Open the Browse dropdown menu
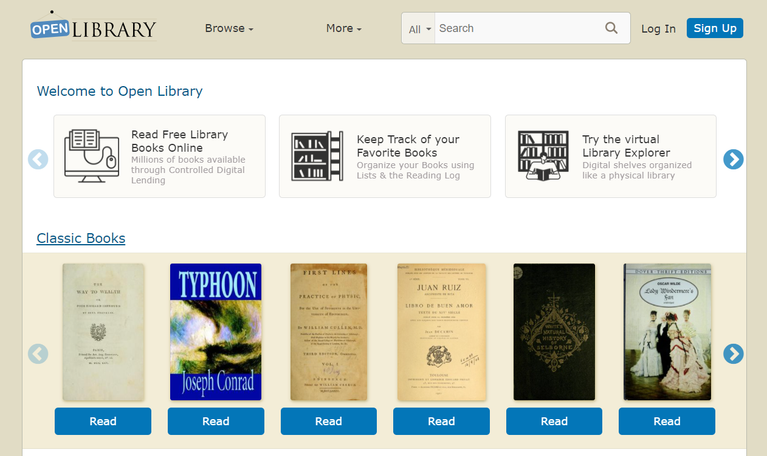Screen dimensions: 767x456 tap(229, 28)
